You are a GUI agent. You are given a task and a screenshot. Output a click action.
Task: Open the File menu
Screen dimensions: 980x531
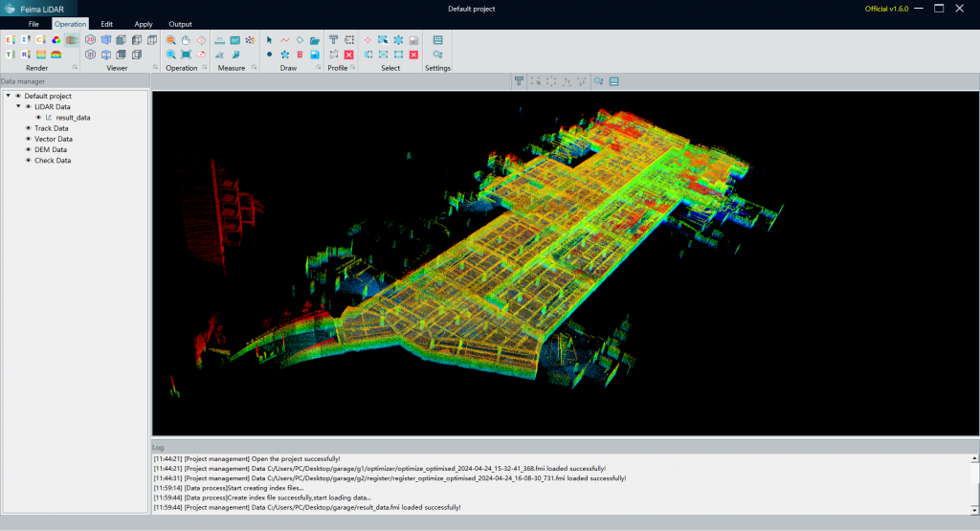[x=33, y=24]
